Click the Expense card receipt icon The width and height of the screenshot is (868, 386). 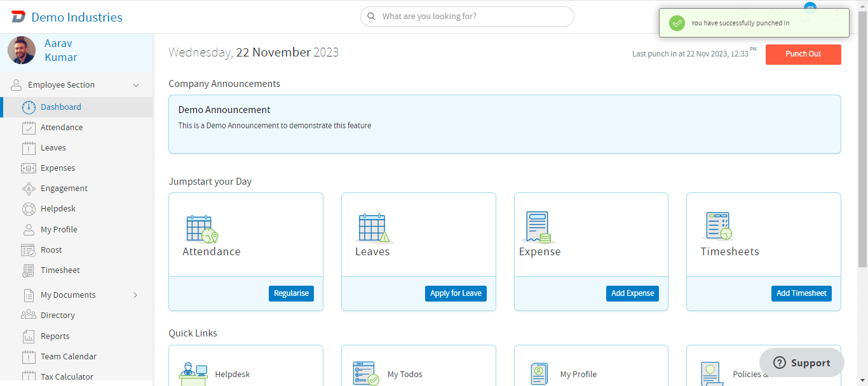click(x=538, y=228)
